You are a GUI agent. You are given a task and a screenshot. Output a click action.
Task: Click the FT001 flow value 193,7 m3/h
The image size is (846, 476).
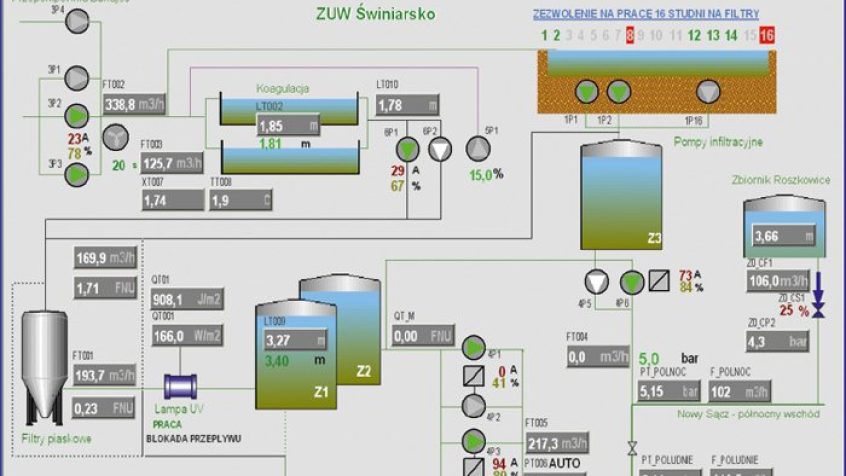coord(104,375)
